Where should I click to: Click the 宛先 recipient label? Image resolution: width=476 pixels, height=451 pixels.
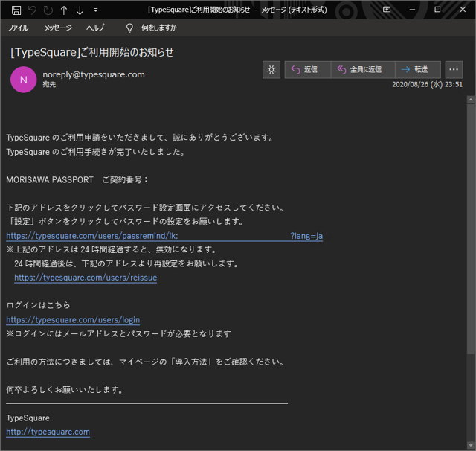49,84
